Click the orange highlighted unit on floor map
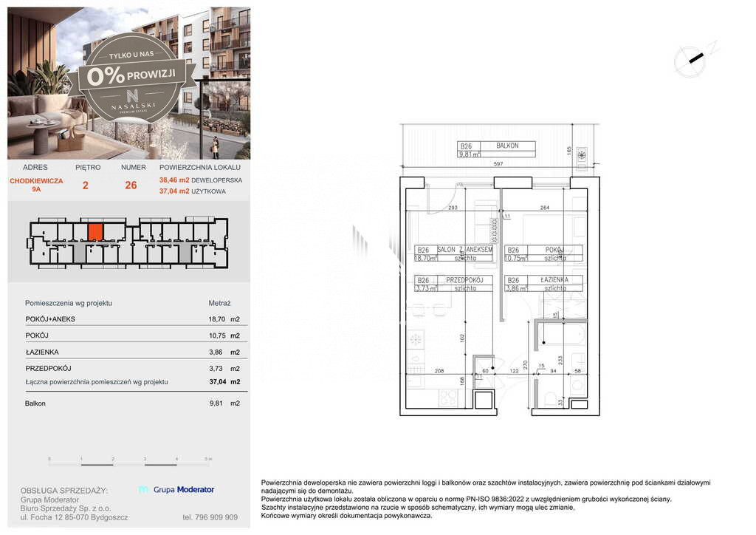The width and height of the screenshot is (756, 535). click(95, 232)
